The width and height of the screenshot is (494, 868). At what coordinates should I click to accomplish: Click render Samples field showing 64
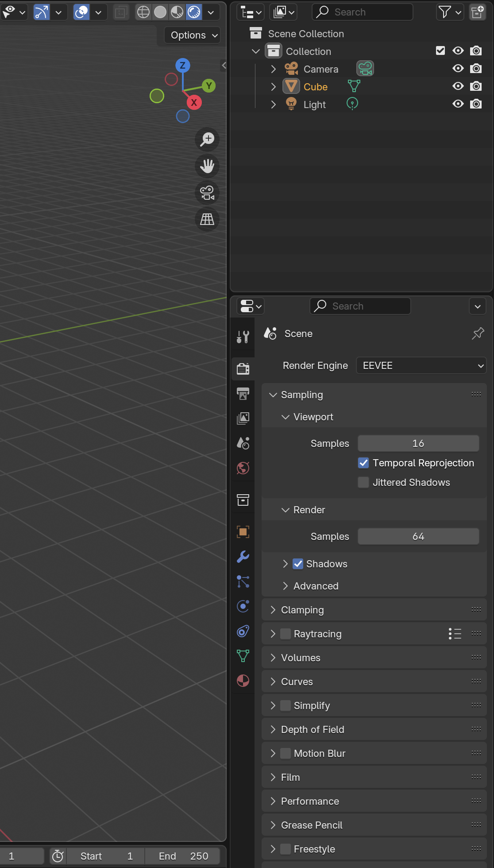click(x=418, y=536)
